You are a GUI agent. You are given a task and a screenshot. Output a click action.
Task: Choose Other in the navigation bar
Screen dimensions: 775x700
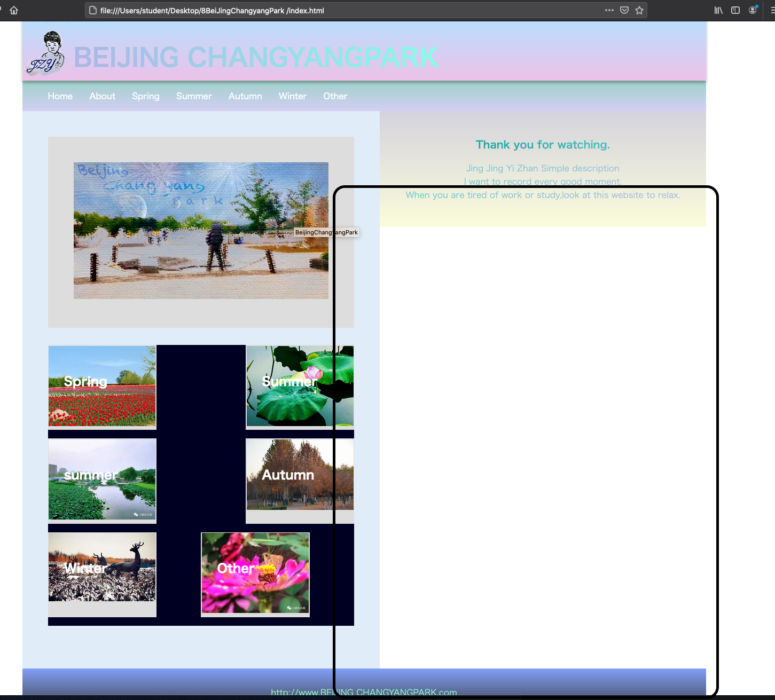coord(335,96)
